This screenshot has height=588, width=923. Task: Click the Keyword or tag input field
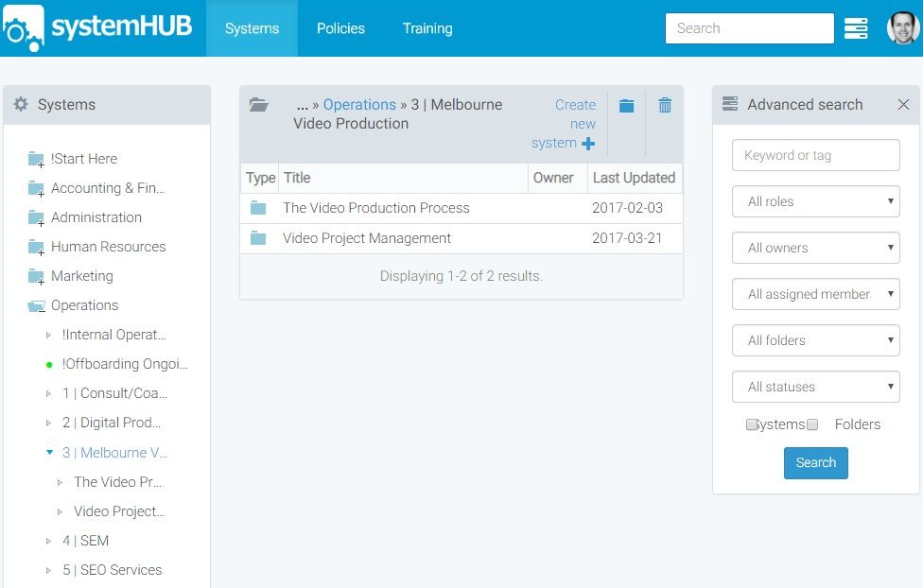coord(815,155)
